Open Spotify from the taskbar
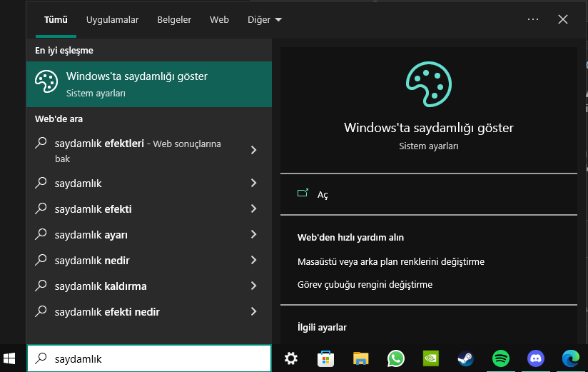Screen dimensions: 588x372 501,358
